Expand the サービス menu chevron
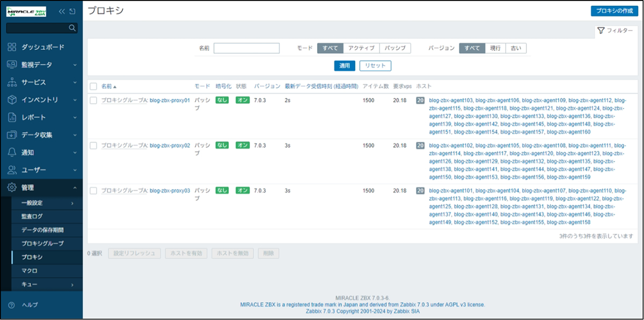 (x=75, y=83)
